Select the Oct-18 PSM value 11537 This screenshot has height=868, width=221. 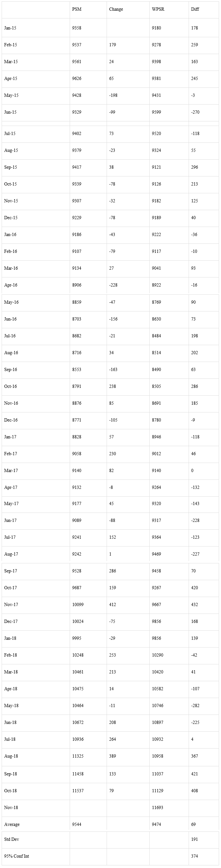click(77, 791)
